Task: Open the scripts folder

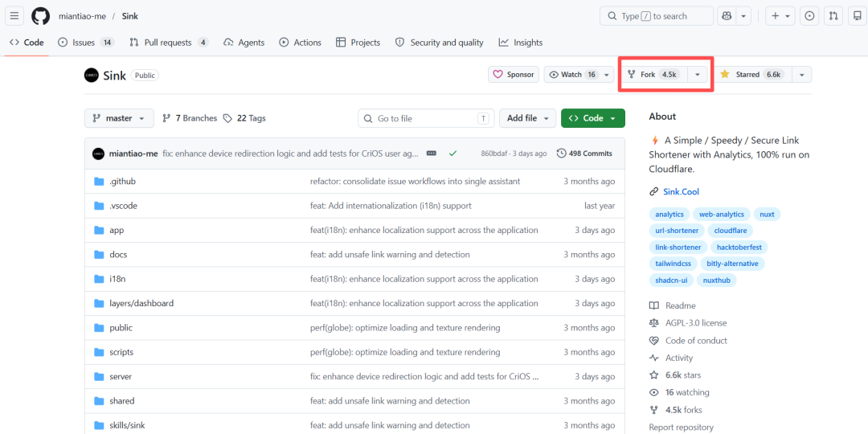Action: click(121, 352)
